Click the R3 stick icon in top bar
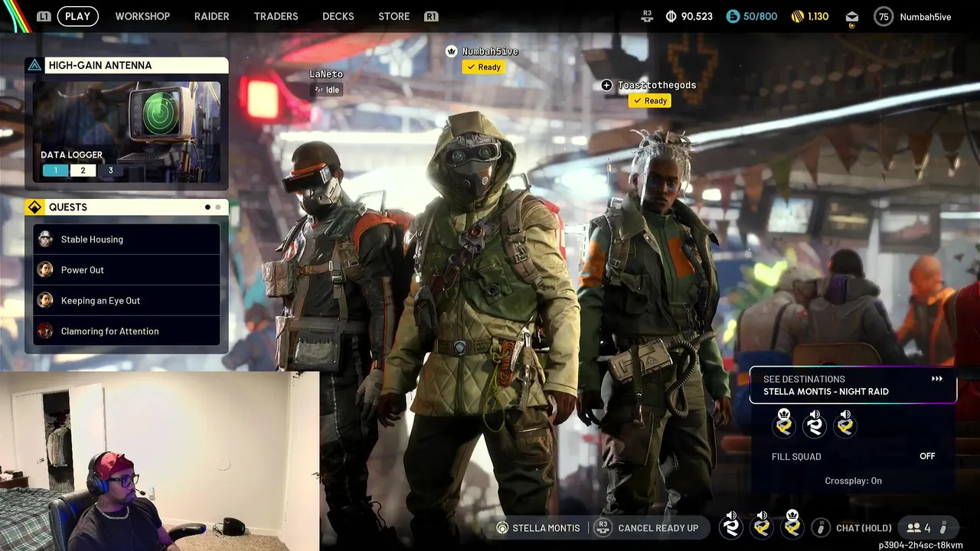 click(647, 16)
